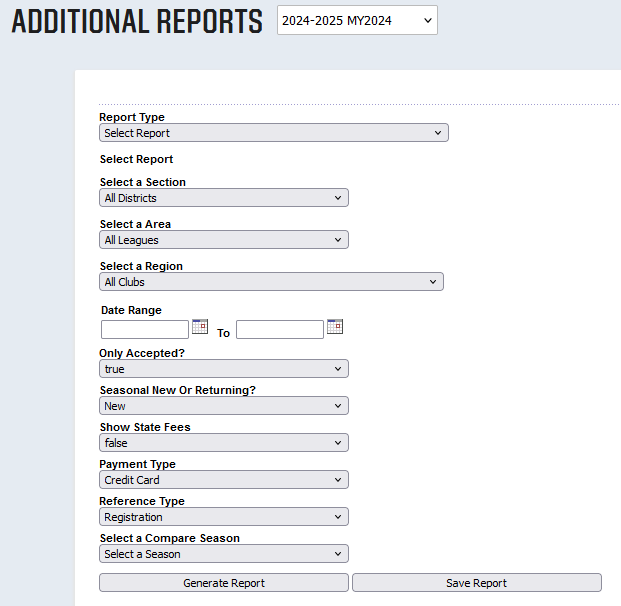Focus the Date Range end field
Viewport: 621px width, 606px height.
click(x=280, y=329)
